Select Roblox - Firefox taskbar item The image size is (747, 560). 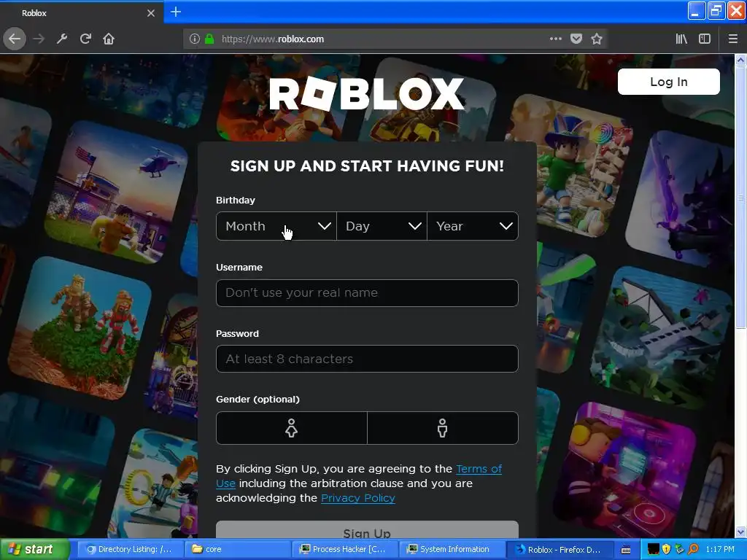(558, 549)
